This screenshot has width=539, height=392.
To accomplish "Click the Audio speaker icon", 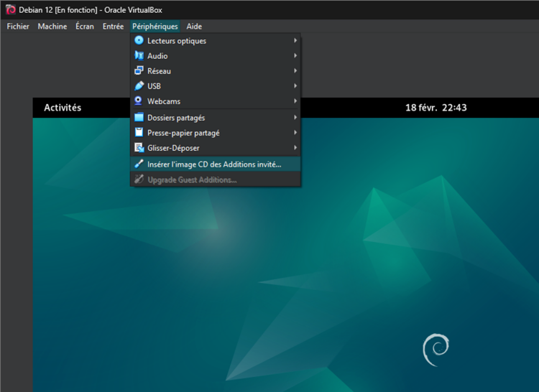I will coord(139,55).
